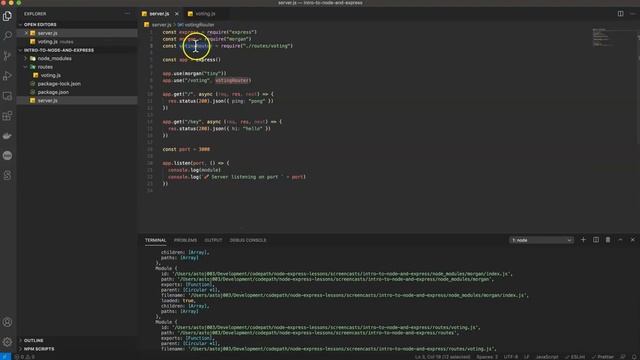Maximize the terminal panel with chevron
The height and width of the screenshot is (360, 640).
point(620,240)
